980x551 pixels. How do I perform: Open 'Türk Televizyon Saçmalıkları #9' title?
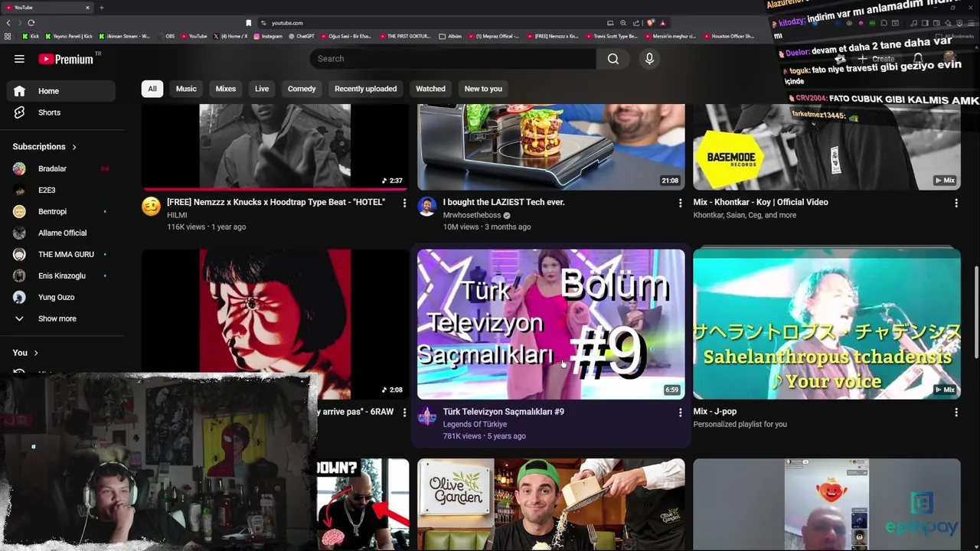[504, 412]
